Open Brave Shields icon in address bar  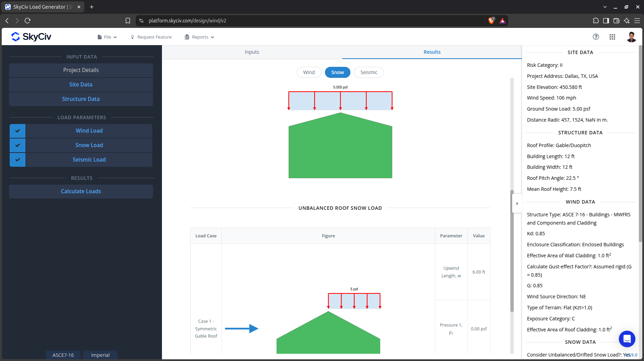click(x=491, y=21)
